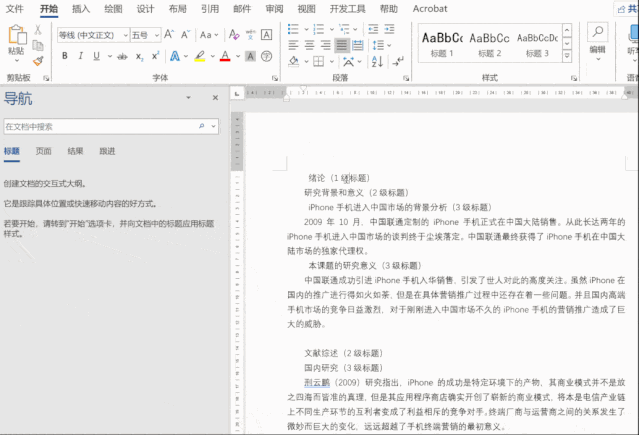Click the text effects A icon

coord(176,56)
